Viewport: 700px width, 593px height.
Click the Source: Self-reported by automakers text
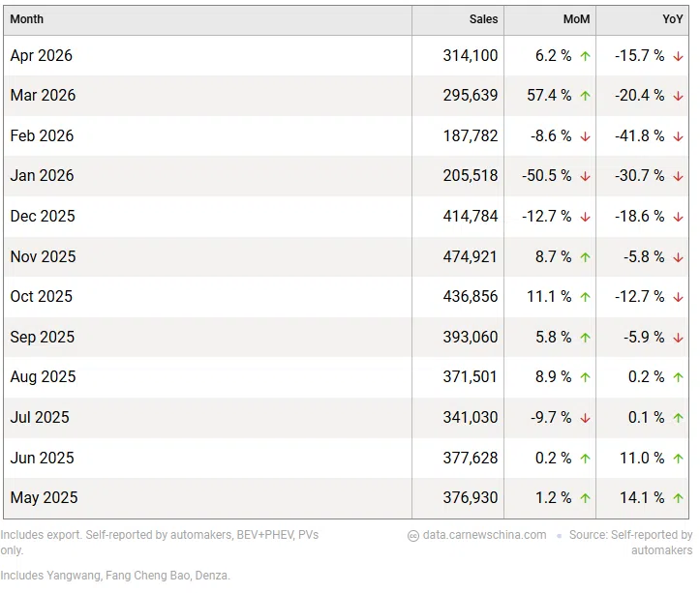pos(631,542)
